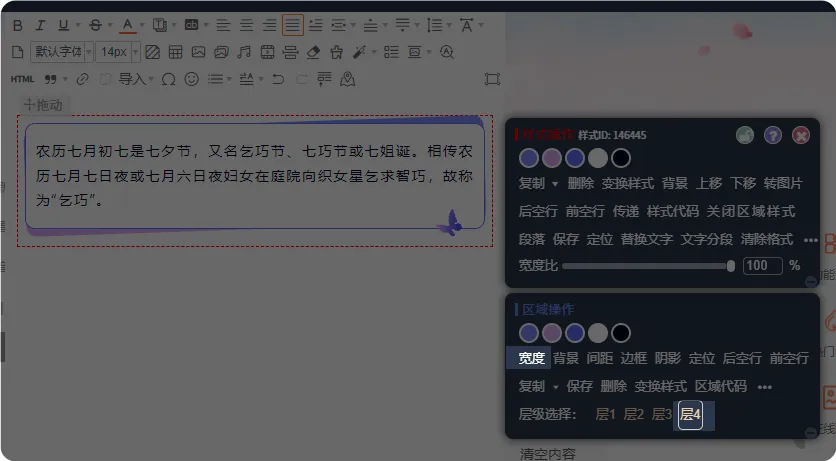Toggle fullscreen editor mode
This screenshot has height=461, width=836.
[492, 79]
